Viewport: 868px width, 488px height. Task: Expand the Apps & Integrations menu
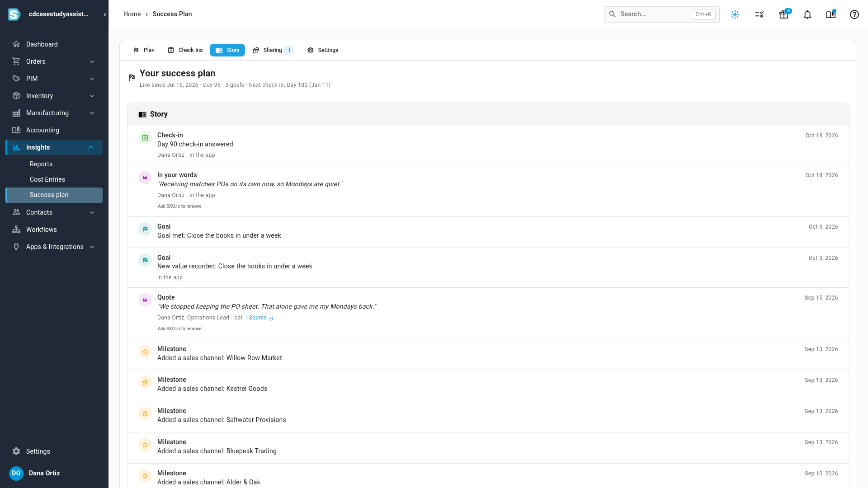(54, 247)
